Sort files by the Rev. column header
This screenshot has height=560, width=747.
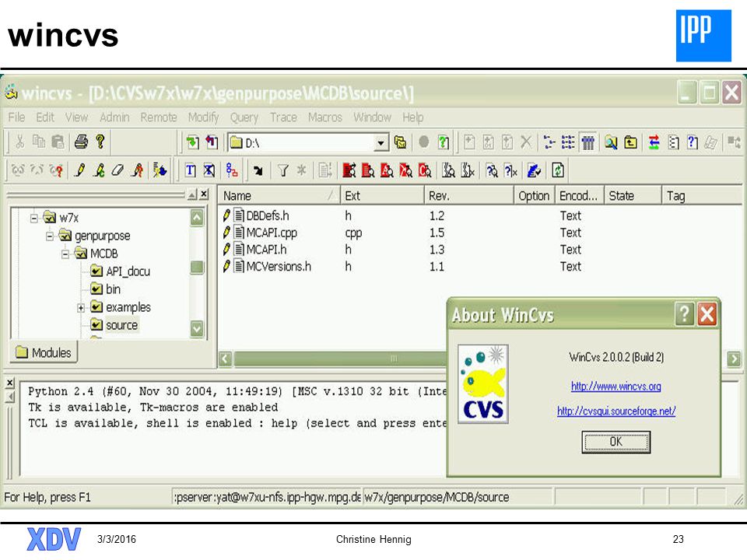coord(468,196)
